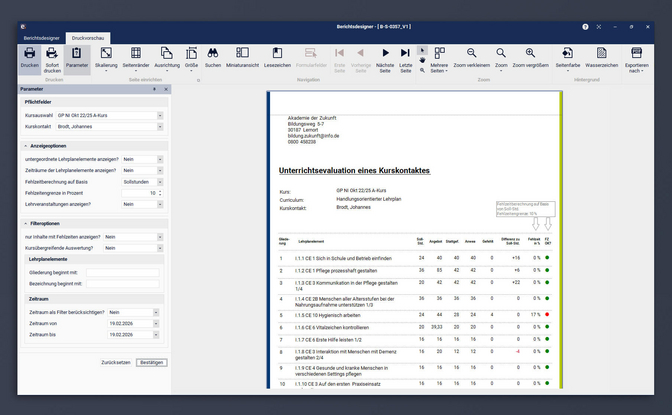Click the Suchen binoculars icon
The image size is (672, 415).
click(212, 58)
